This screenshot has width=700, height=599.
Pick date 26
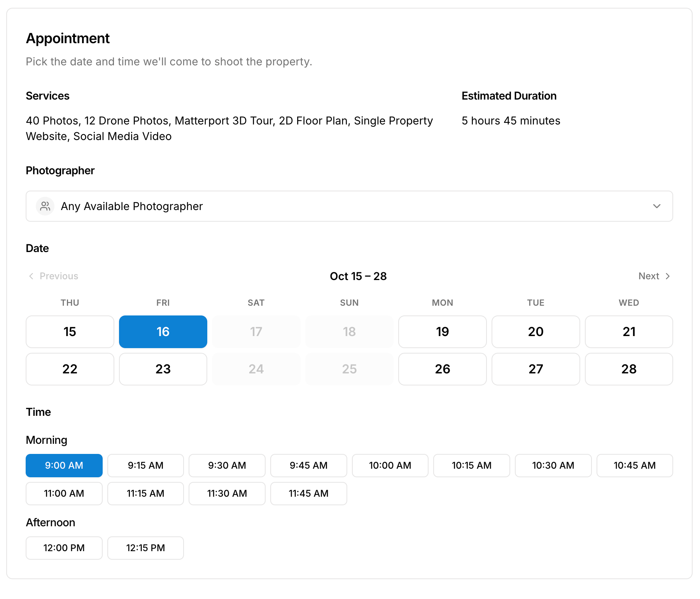click(x=443, y=369)
